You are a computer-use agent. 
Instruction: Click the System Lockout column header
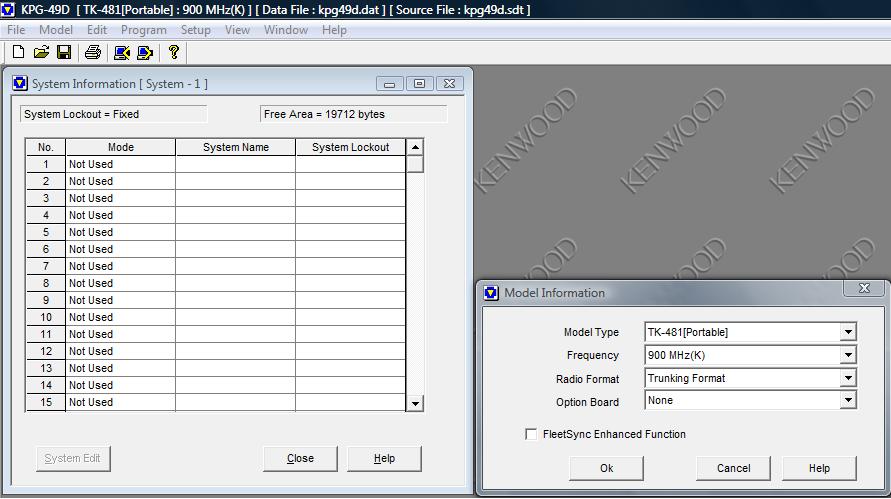coord(351,147)
